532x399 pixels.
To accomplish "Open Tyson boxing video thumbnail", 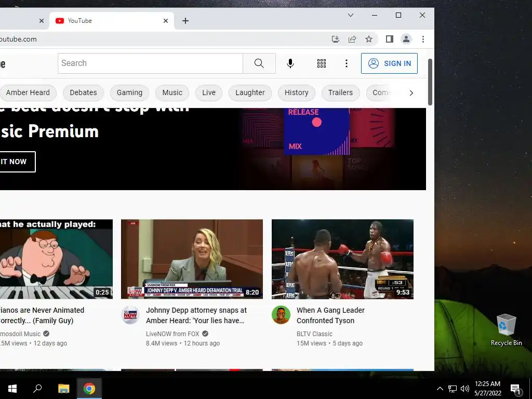I will (342, 259).
